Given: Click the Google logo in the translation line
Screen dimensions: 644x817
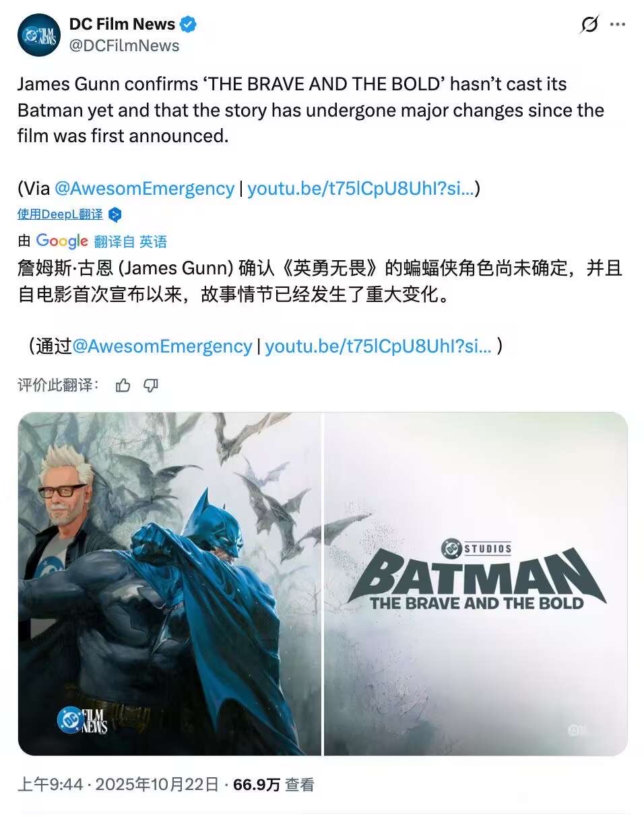Looking at the screenshot, I should click(x=62, y=241).
